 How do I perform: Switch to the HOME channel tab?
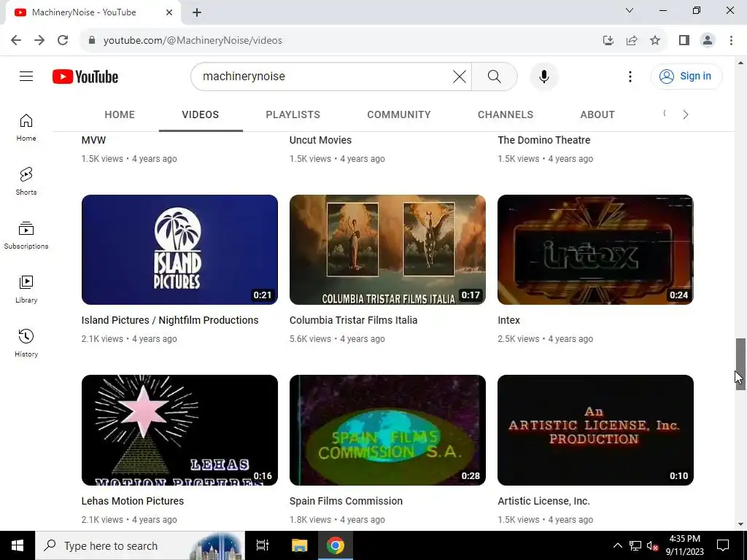[x=120, y=114]
